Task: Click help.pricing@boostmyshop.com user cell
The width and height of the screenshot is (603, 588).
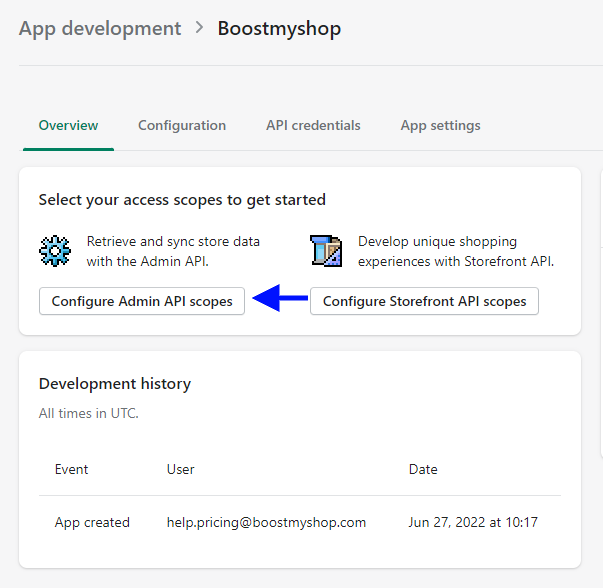Action: (x=266, y=522)
